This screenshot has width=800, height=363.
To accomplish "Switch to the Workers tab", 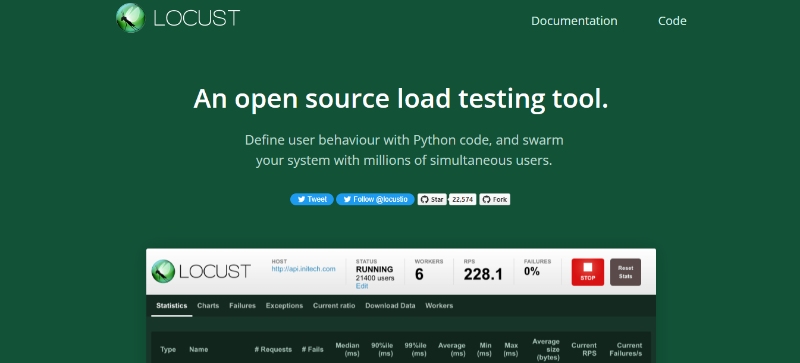I will [x=439, y=305].
